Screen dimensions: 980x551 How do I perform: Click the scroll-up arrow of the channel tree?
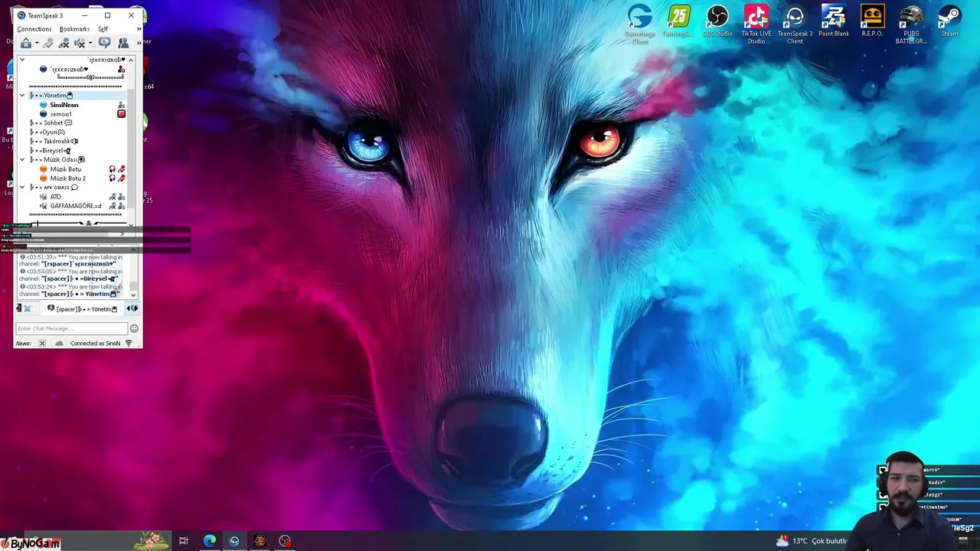click(x=131, y=60)
